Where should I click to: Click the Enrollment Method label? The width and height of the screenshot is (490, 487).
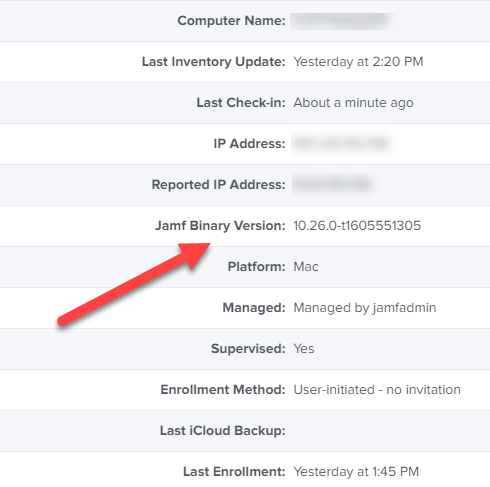click(x=223, y=390)
